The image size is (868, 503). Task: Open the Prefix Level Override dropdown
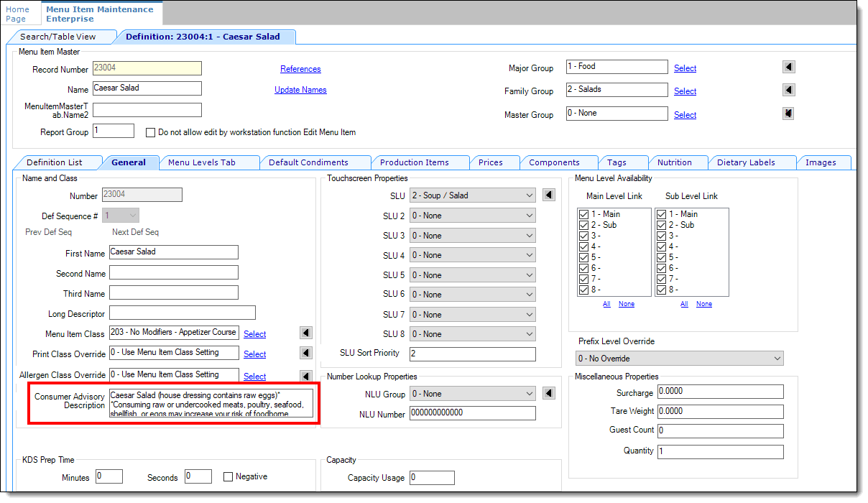pyautogui.click(x=680, y=358)
